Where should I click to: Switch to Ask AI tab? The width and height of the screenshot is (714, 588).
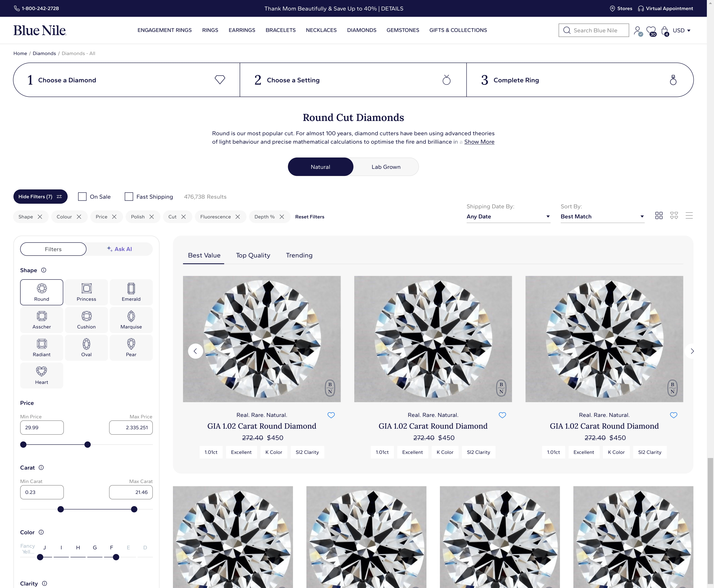click(120, 249)
